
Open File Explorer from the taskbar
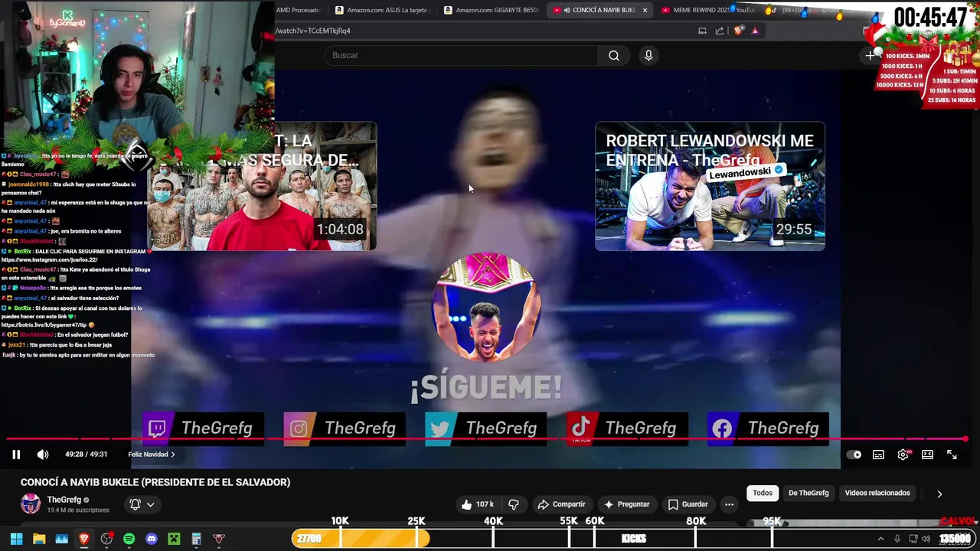click(x=39, y=539)
